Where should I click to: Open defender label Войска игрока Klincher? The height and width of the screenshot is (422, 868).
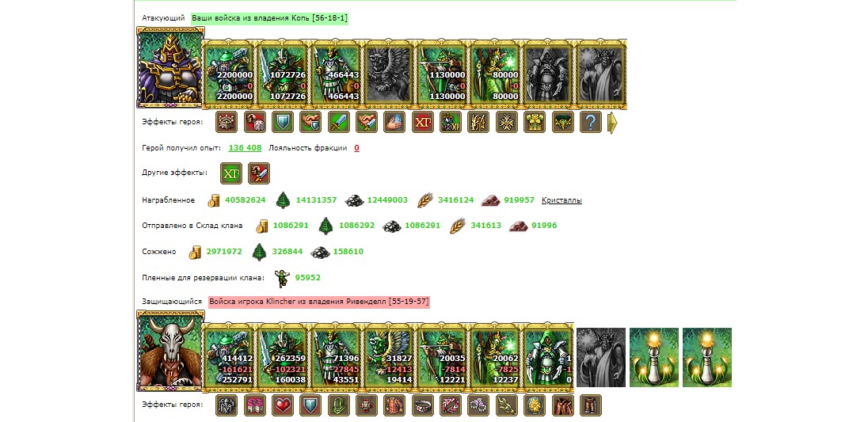click(x=319, y=302)
